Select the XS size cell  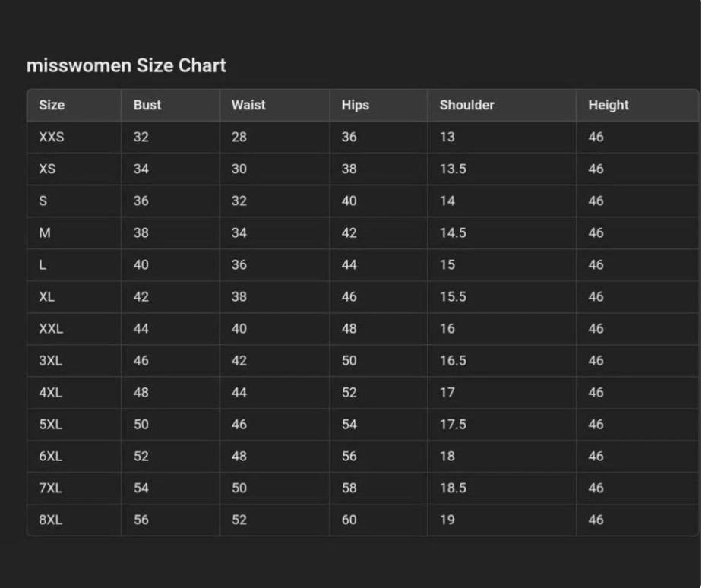click(x=47, y=169)
